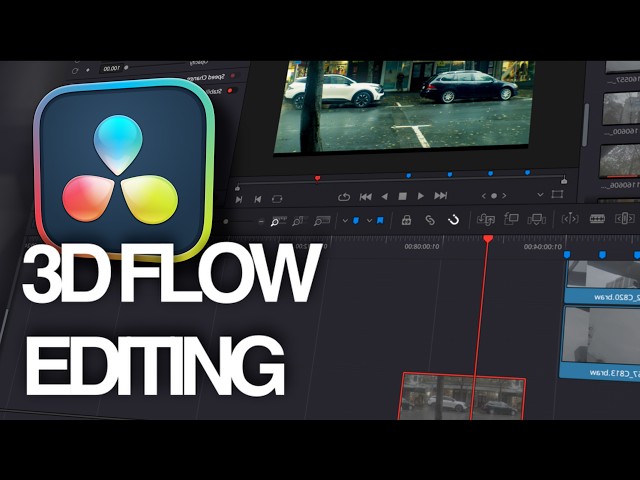Toggle the padlock position-lock icon

(406, 220)
